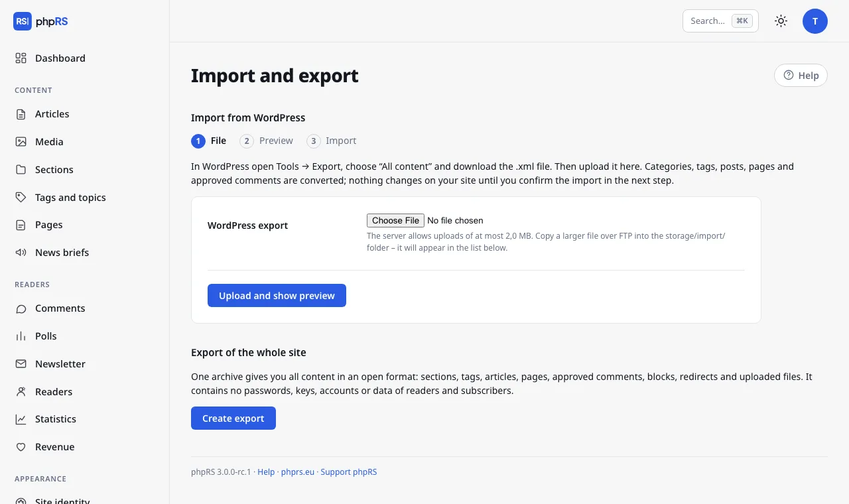The height and width of the screenshot is (504, 849).
Task: Click the "WordPress export" field label
Action: (247, 225)
